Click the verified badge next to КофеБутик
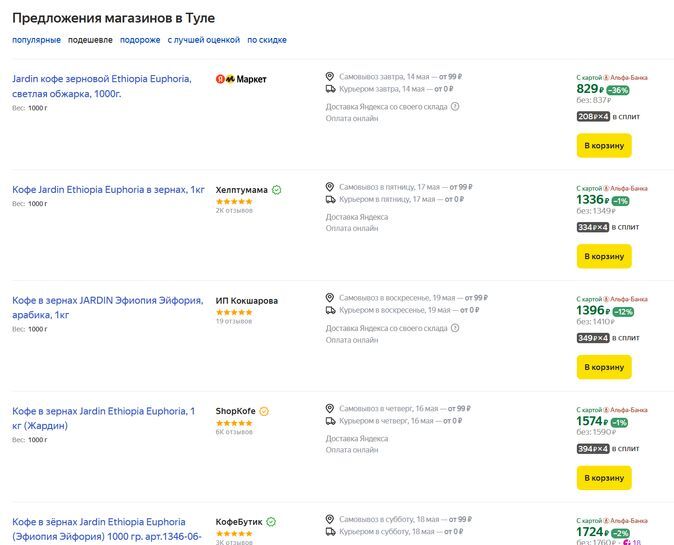The width and height of the screenshot is (674, 545). tap(271, 522)
